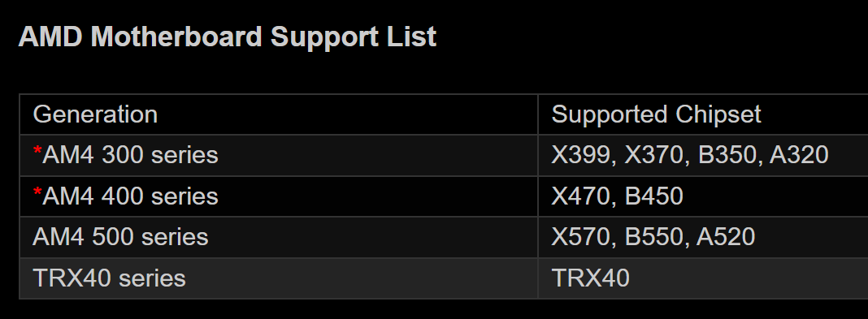Click the TRX40 supported chipset cell
The image size is (868, 319).
tap(703, 278)
